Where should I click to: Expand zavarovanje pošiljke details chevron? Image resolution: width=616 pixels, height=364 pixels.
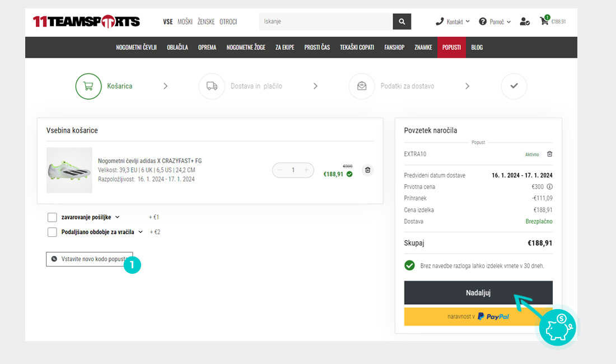117,217
